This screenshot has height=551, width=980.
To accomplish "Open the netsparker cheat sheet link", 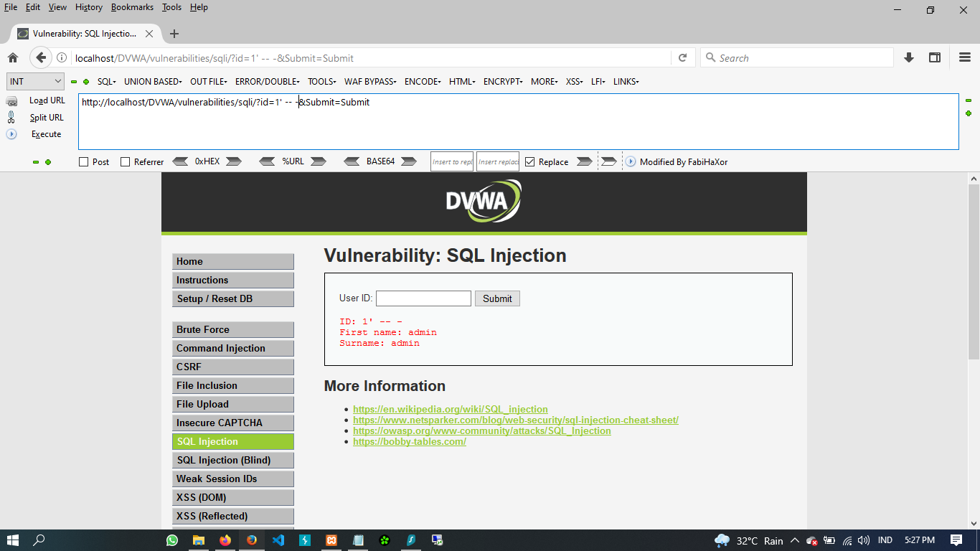I will (516, 420).
